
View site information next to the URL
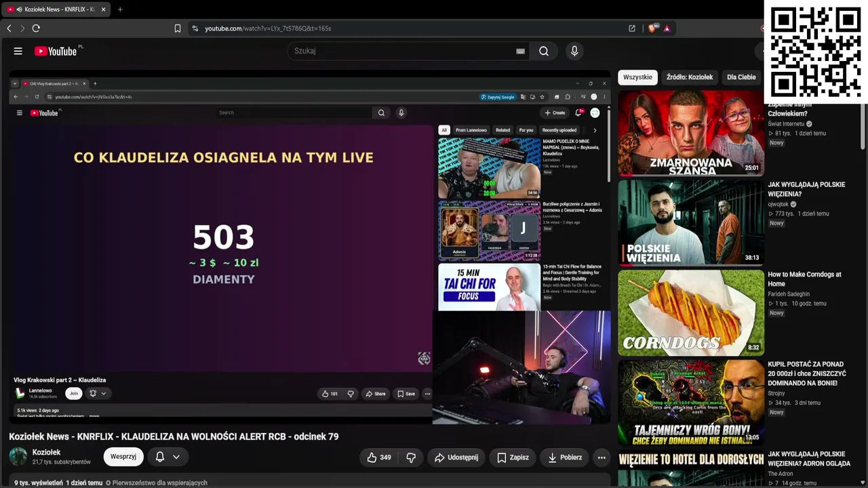click(x=195, y=28)
